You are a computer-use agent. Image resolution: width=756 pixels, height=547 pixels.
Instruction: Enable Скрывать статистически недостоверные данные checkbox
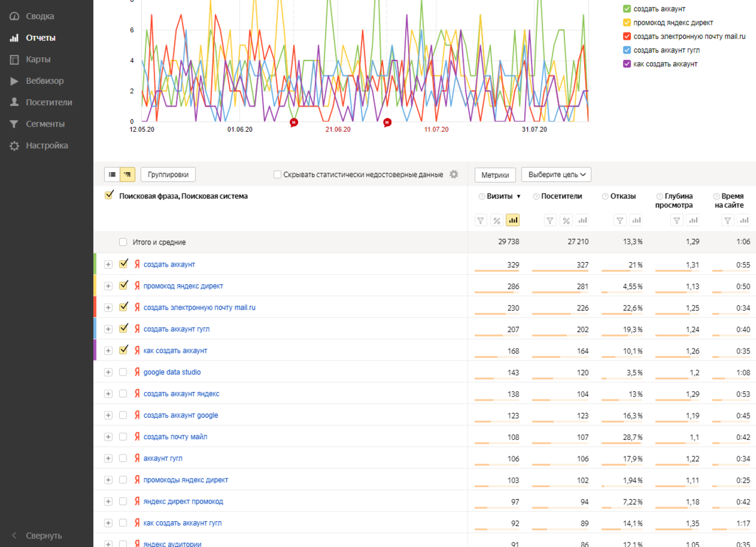pos(277,175)
